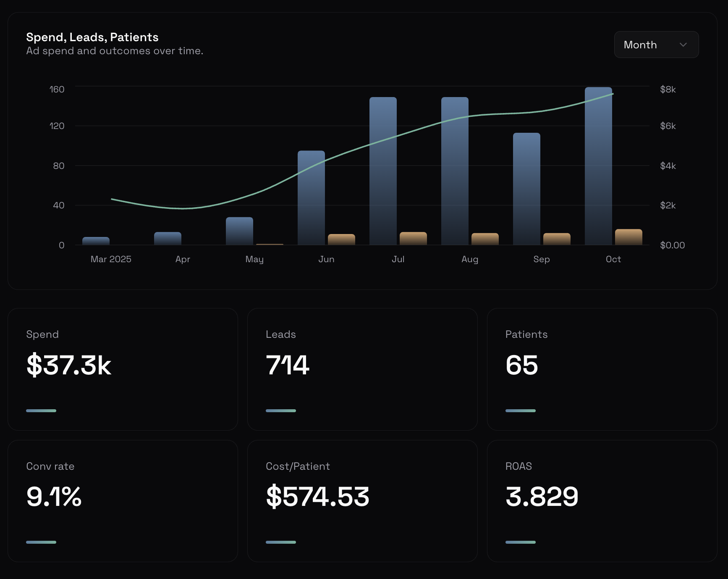Click the $8k axis label
This screenshot has height=579, width=728.
click(668, 89)
